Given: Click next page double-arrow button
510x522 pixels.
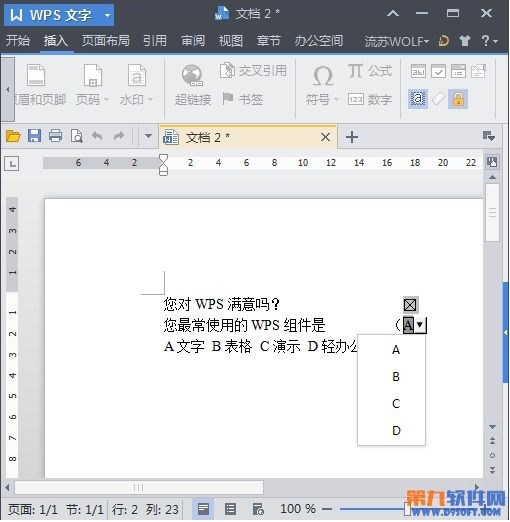Looking at the screenshot, I should pyautogui.click(x=493, y=470).
